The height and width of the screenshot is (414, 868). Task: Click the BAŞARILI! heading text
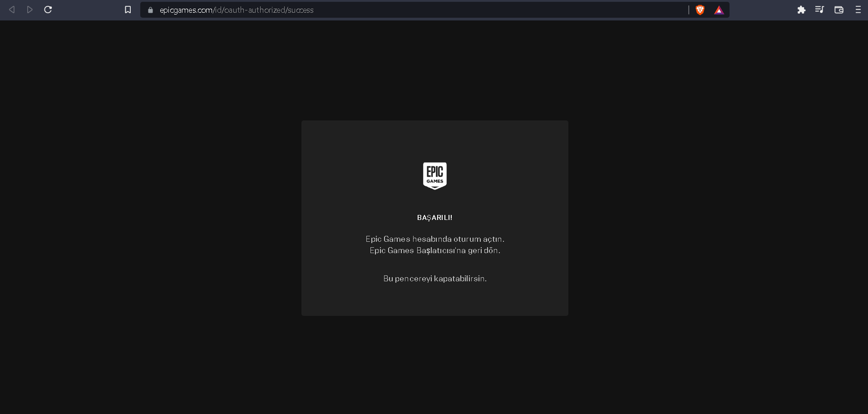[x=435, y=218]
